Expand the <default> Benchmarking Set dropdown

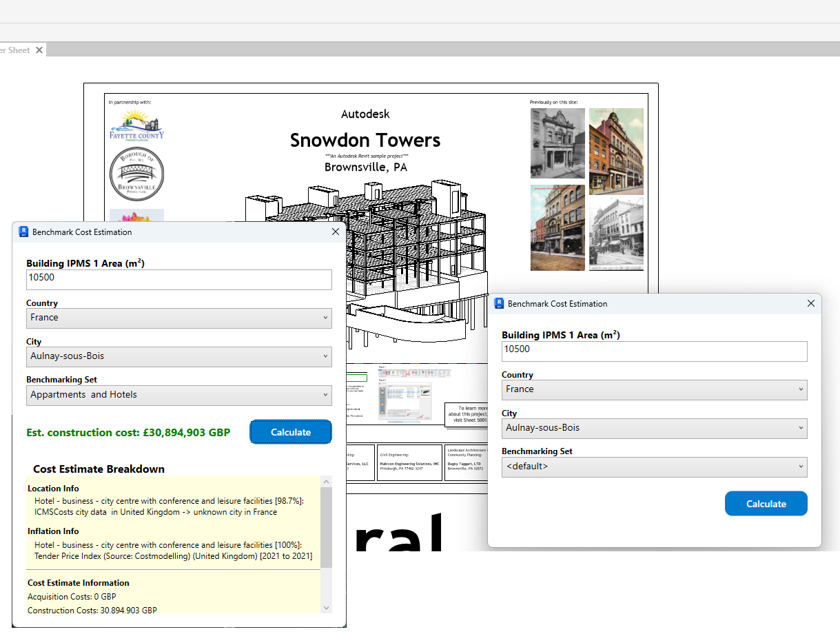pyautogui.click(x=654, y=467)
